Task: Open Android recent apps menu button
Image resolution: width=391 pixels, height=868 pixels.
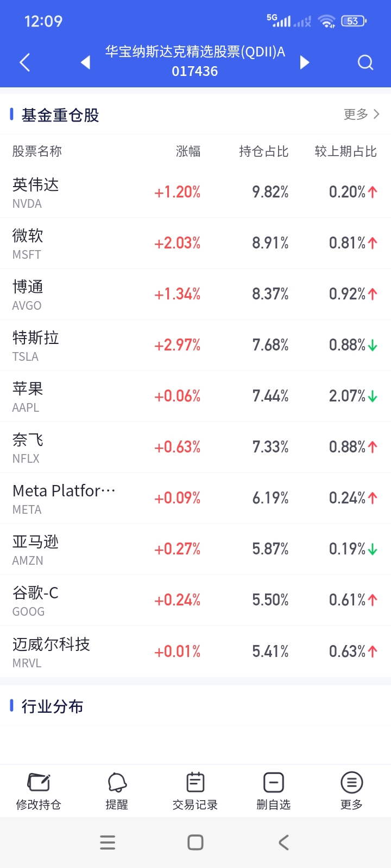Action: (108, 843)
